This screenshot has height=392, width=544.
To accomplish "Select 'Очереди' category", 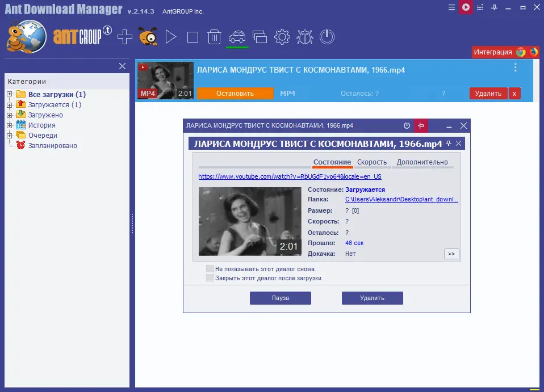I will (x=43, y=135).
